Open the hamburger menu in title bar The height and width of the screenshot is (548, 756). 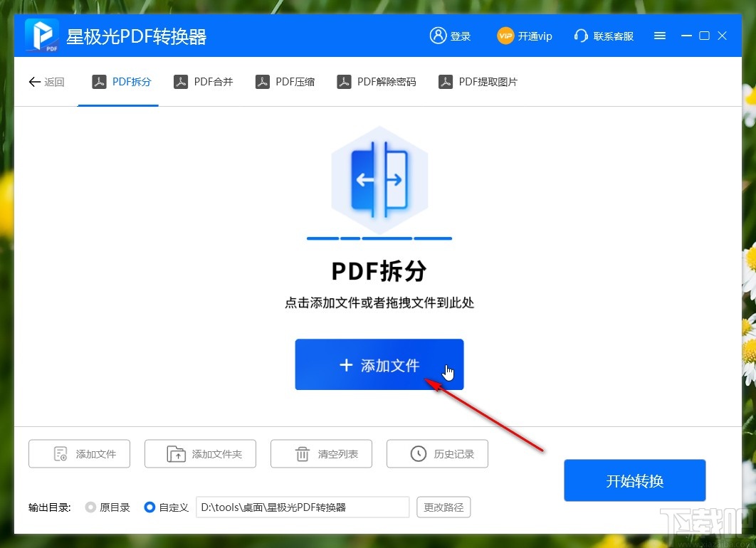[x=659, y=35]
